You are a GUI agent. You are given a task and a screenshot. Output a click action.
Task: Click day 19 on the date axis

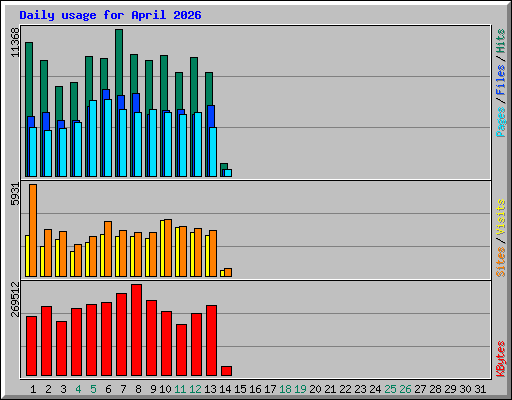[x=300, y=389]
